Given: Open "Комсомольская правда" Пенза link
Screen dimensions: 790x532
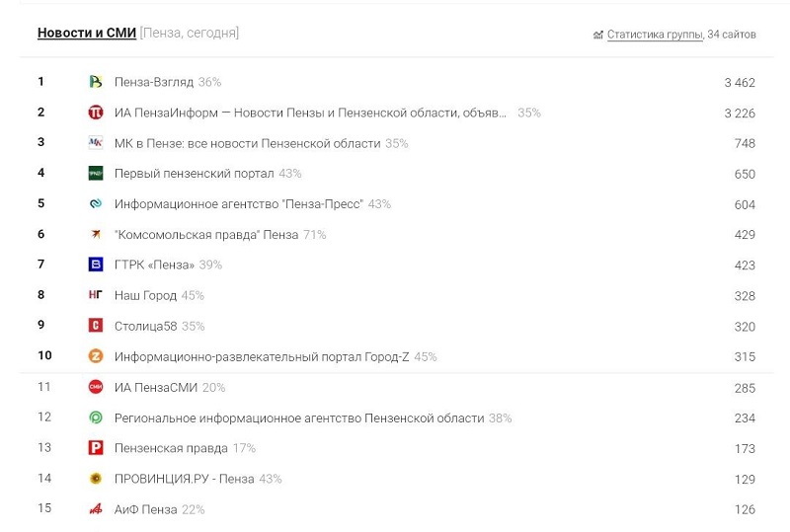Looking at the screenshot, I should (x=206, y=235).
